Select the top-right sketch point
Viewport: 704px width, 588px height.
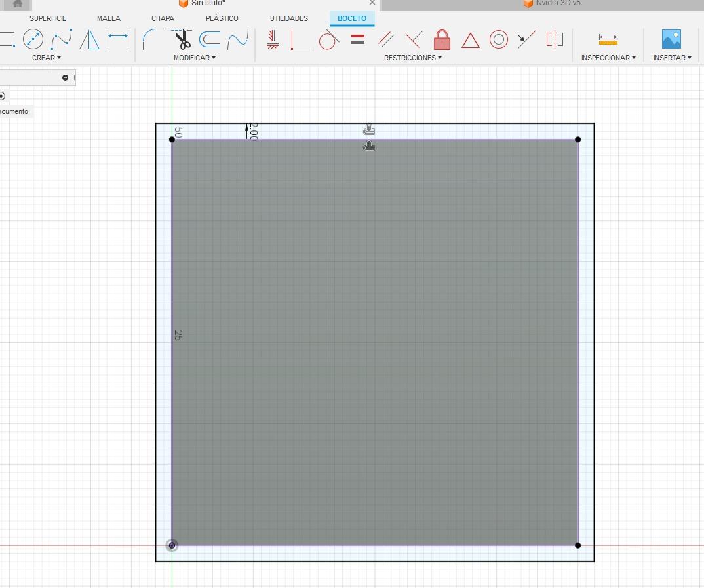(578, 140)
